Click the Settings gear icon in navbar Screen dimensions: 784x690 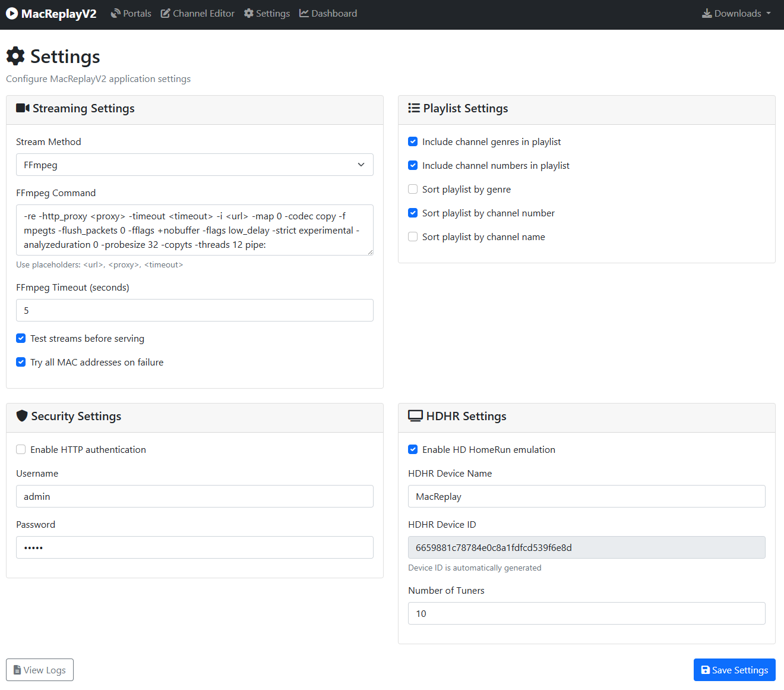click(x=249, y=13)
